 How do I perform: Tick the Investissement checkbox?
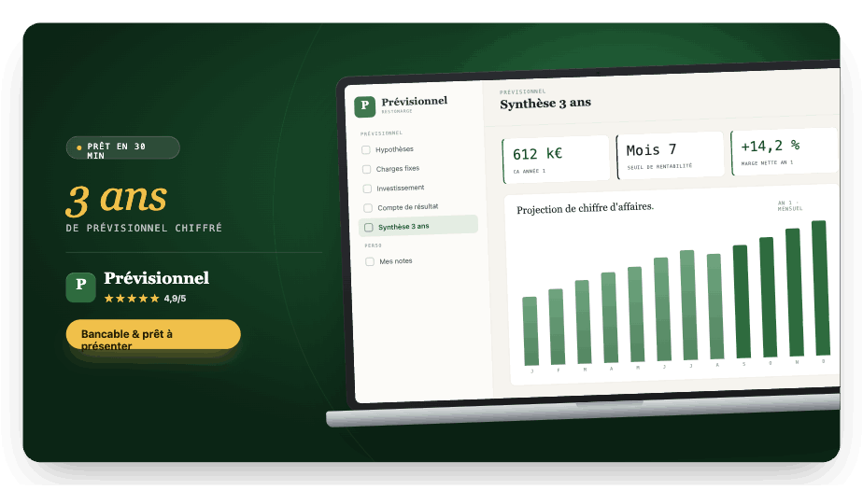pos(367,189)
